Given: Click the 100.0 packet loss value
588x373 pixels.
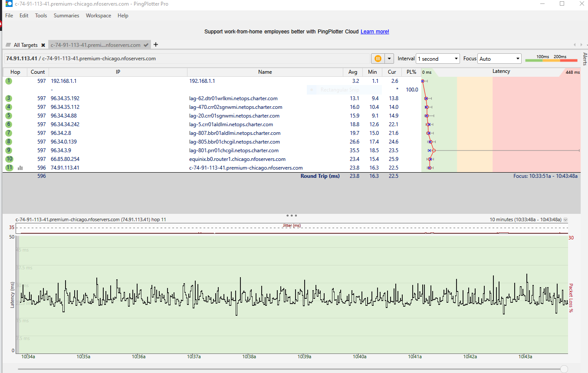Looking at the screenshot, I should click(412, 90).
